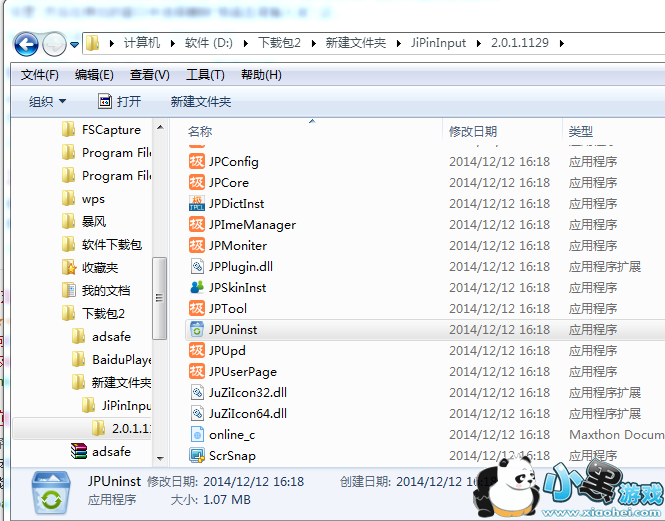The width and height of the screenshot is (665, 521).
Task: Select the JPUserPage application icon
Action: click(197, 372)
